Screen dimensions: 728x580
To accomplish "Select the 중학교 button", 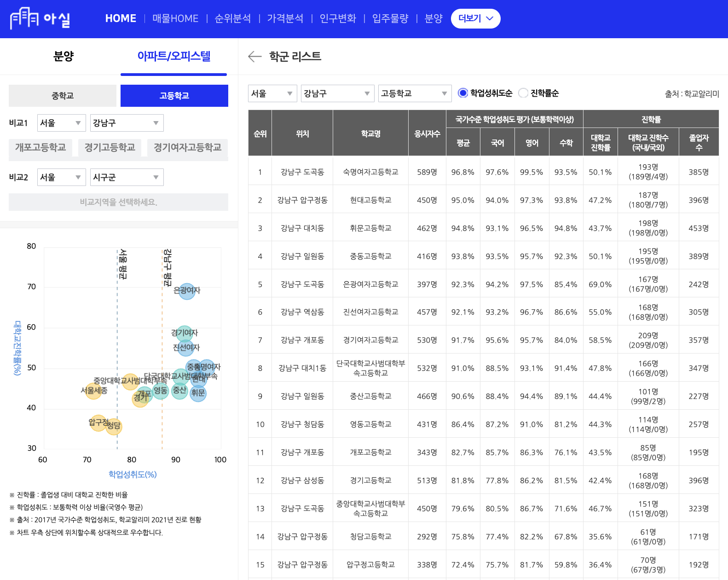I will [63, 96].
